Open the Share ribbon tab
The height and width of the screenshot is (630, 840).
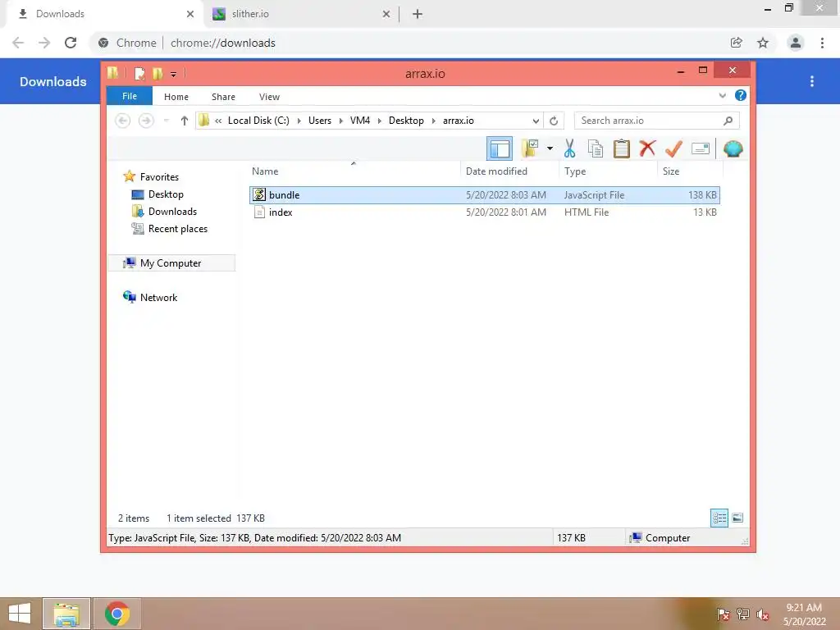click(x=223, y=97)
